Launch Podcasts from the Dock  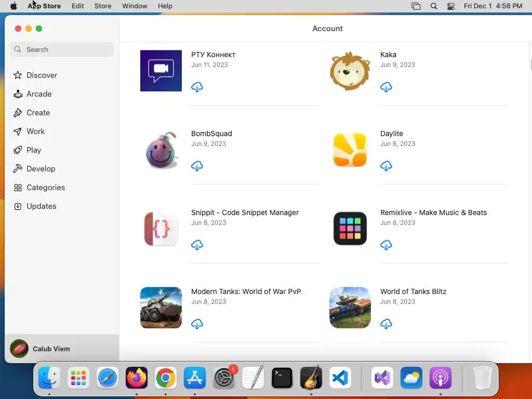(x=441, y=378)
